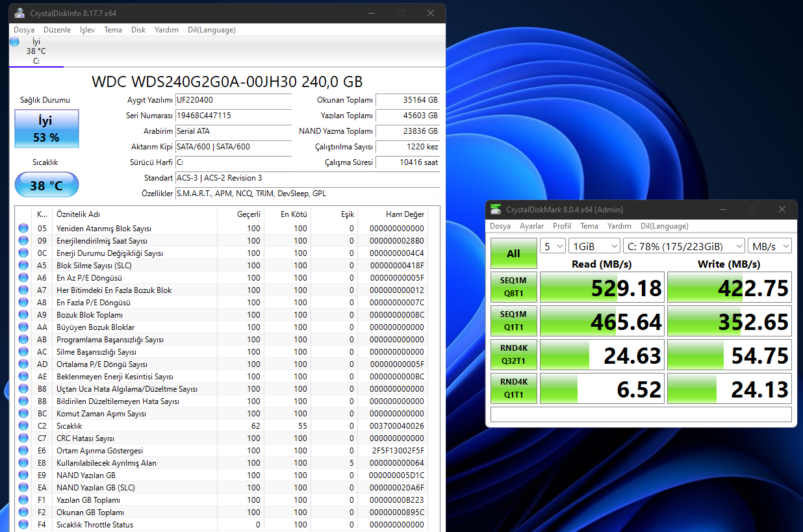Click the Öznitelik Adı column header

(x=134, y=214)
